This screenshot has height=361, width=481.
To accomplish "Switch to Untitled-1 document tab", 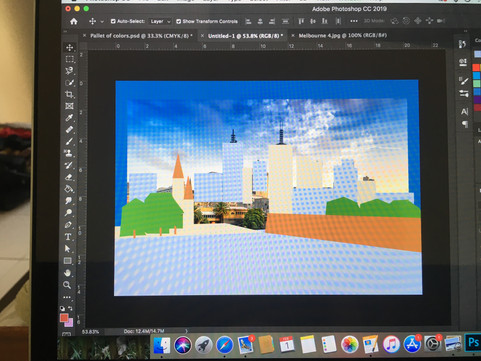I will (245, 36).
